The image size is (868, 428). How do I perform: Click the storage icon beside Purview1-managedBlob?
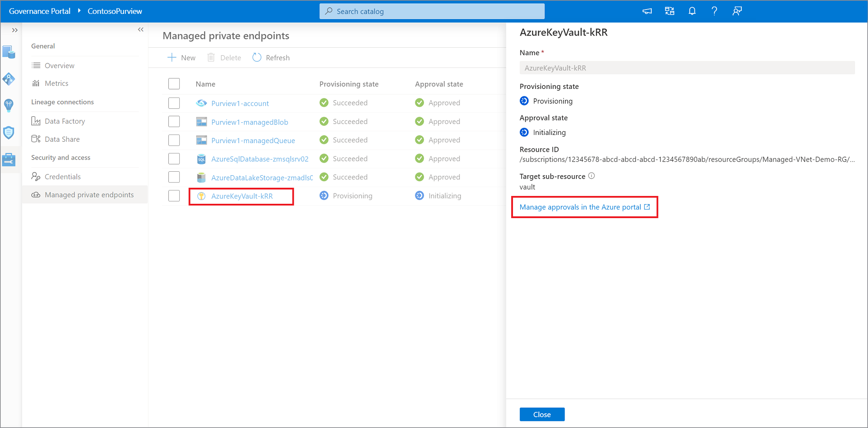click(201, 121)
